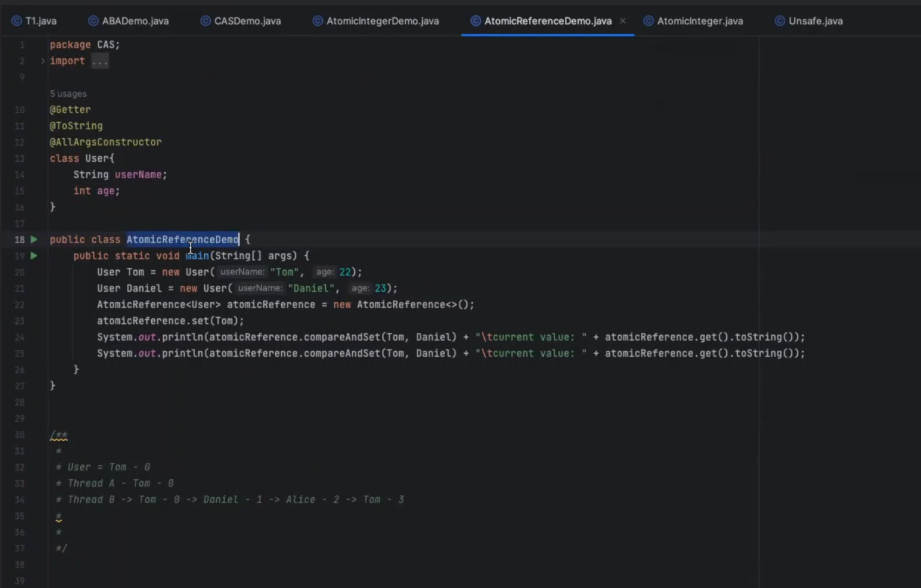Close the AtomicReferenceDemo.java tab
The image size is (921, 588).
(x=622, y=21)
